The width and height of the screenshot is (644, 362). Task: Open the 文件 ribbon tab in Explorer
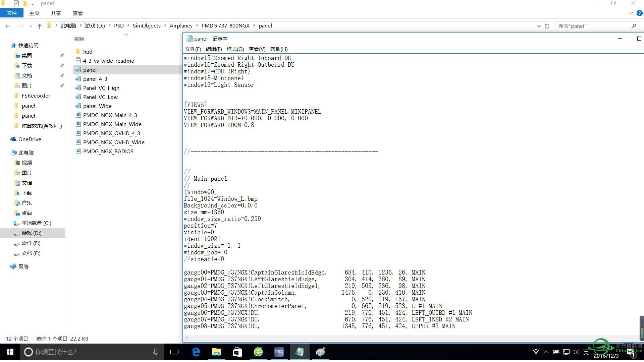pyautogui.click(x=12, y=13)
